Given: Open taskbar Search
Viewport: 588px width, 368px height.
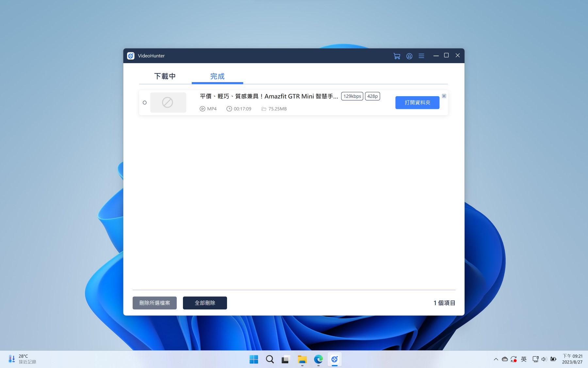Looking at the screenshot, I should [270, 359].
